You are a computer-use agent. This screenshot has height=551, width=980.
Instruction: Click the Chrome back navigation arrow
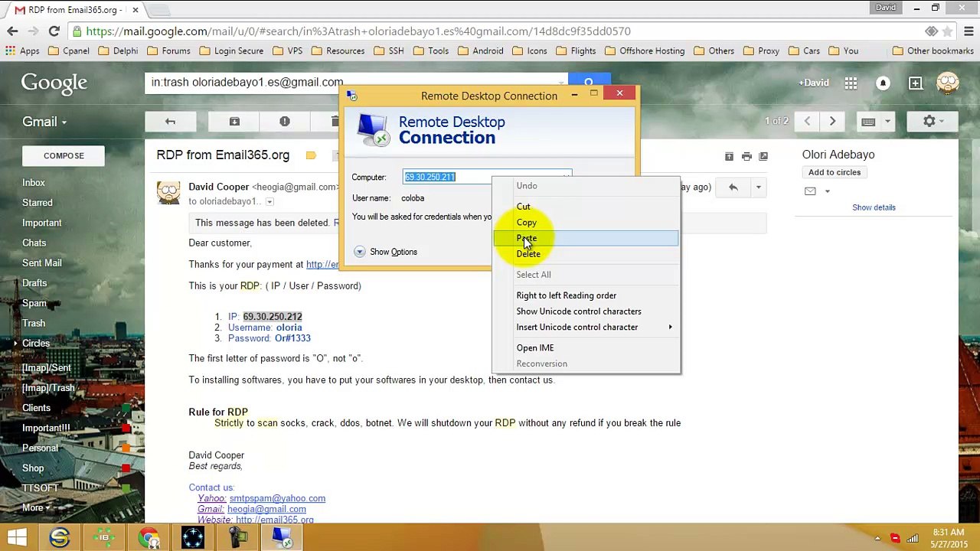tap(12, 31)
